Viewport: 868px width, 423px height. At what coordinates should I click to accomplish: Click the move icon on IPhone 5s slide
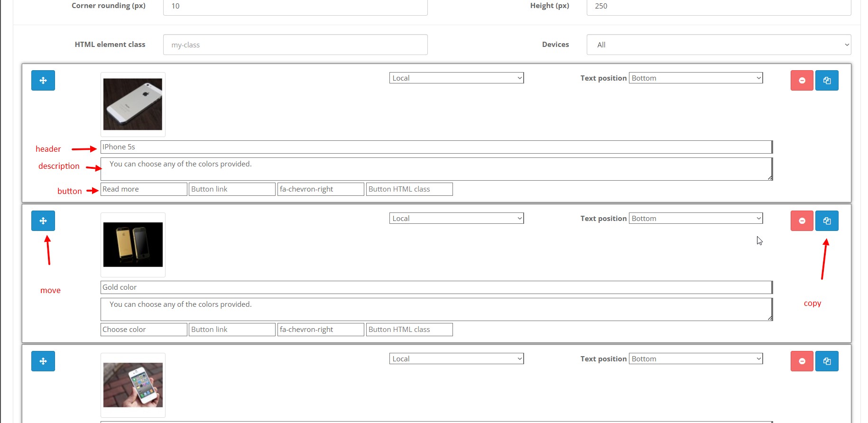coord(43,81)
